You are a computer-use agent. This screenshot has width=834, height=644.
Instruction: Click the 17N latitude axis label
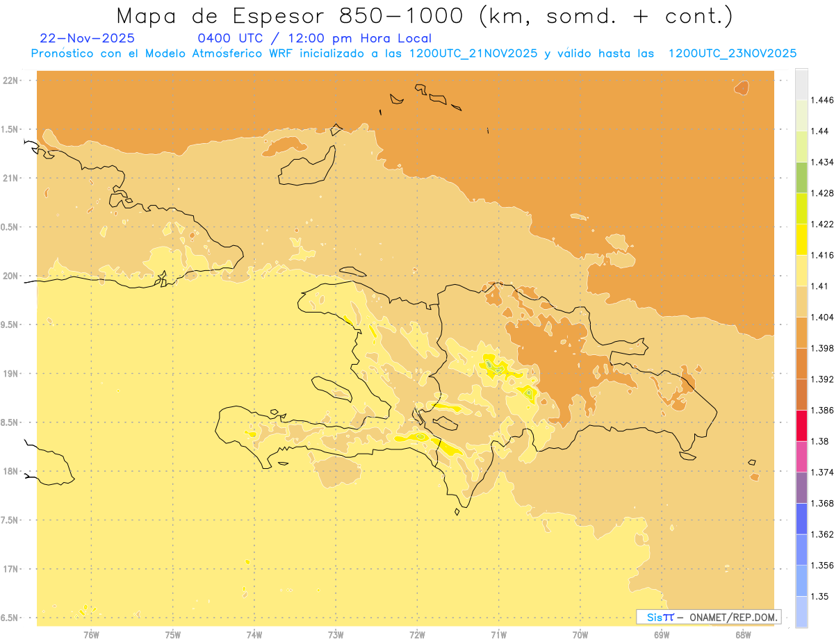(10, 569)
